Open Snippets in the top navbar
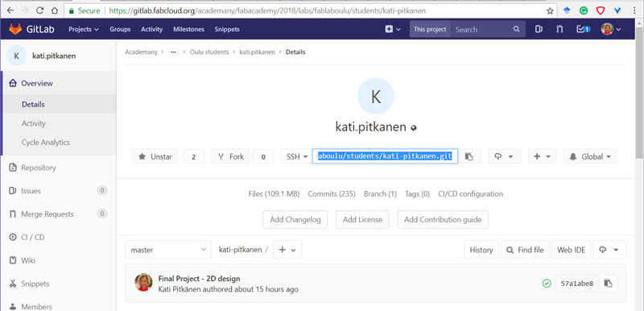The width and height of the screenshot is (644, 311). point(227,29)
